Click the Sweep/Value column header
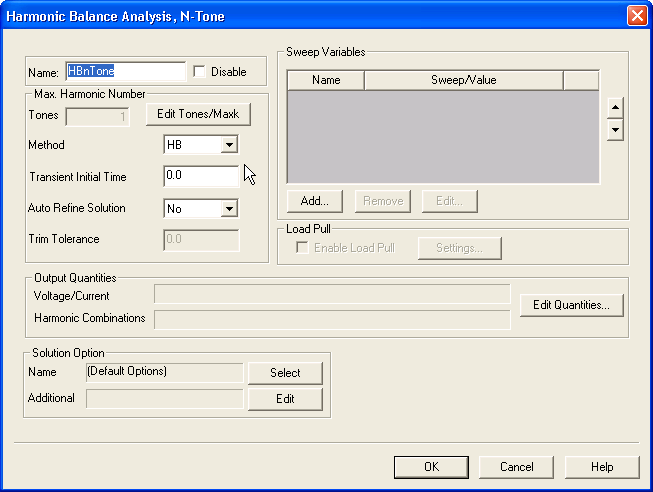The image size is (653, 492). point(463,80)
